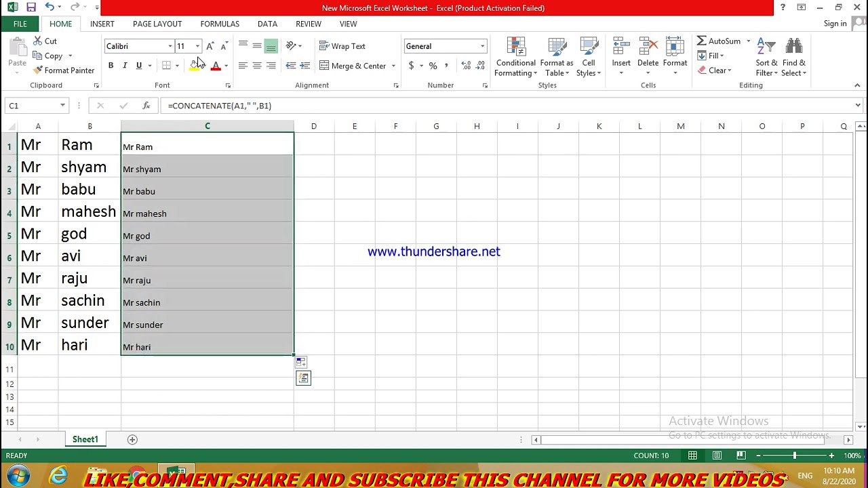868x488 pixels.
Task: Open Sort & Filter menu
Action: pyautogui.click(x=766, y=57)
